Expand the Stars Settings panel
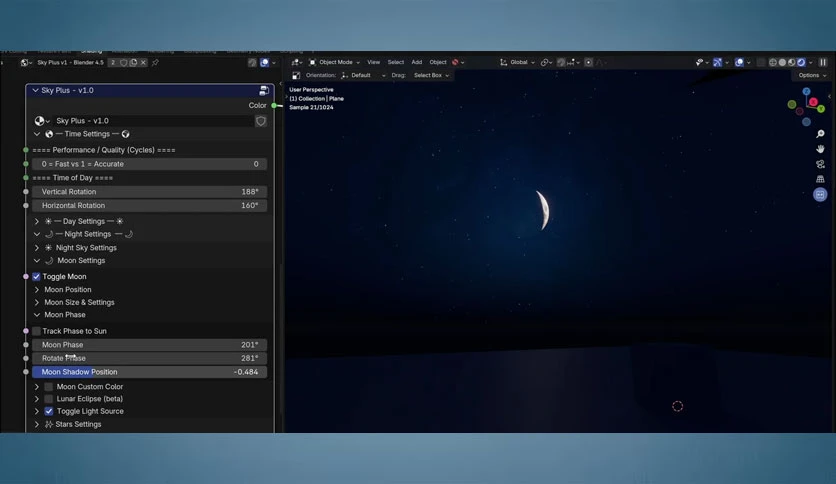The image size is (836, 484). tap(37, 424)
